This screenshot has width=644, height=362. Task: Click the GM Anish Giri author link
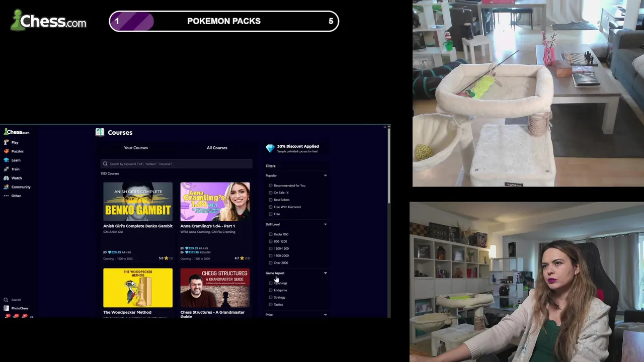pyautogui.click(x=113, y=232)
